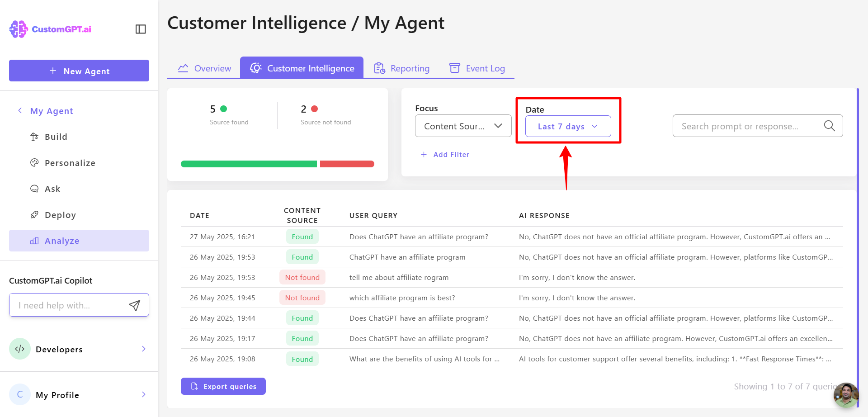Image resolution: width=868 pixels, height=417 pixels.
Task: Click the '2 Source not found' count
Action: [325, 114]
